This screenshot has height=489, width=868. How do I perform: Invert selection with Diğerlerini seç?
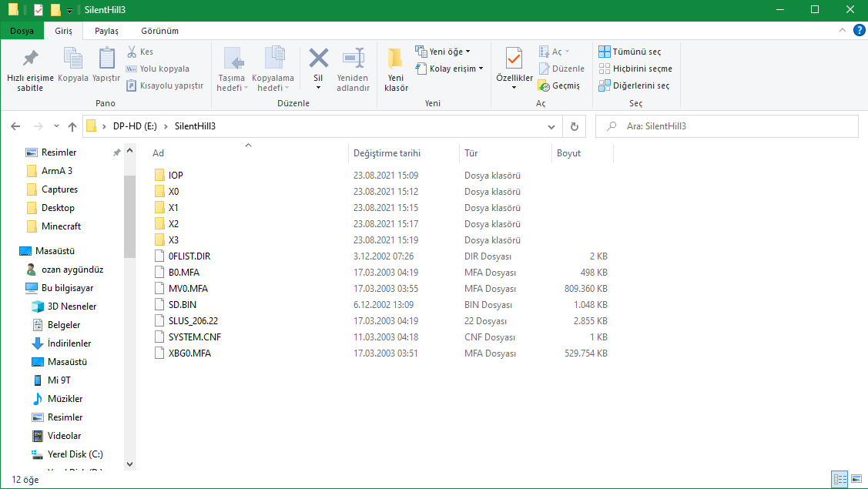click(x=634, y=85)
